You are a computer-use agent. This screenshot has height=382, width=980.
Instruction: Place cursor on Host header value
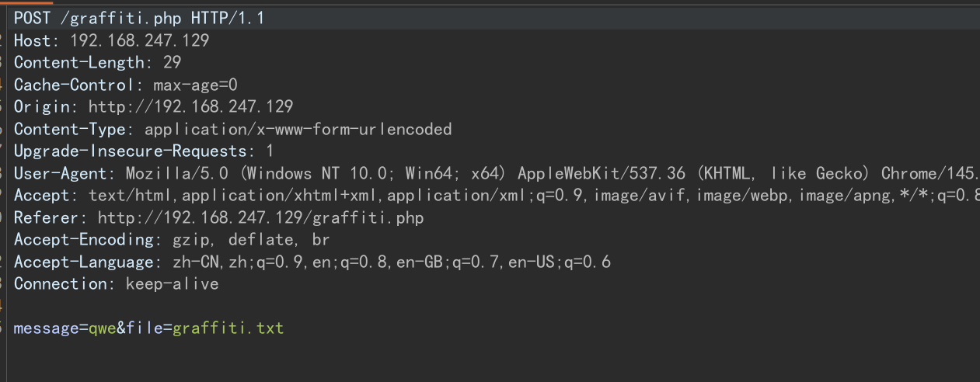(x=140, y=40)
